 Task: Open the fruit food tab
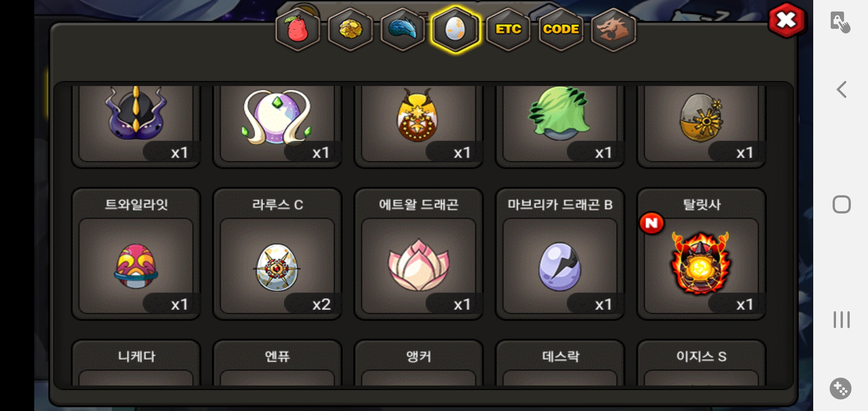[297, 29]
